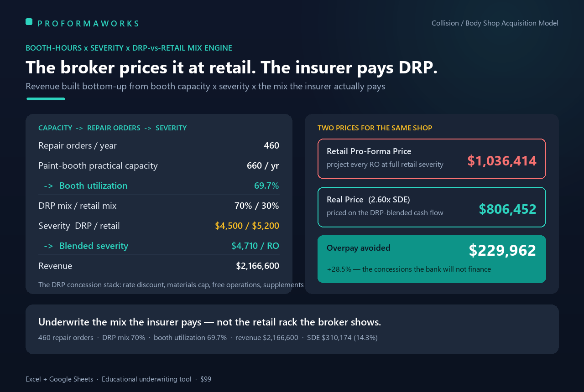Click the '$4,500 / $5,200' severity value
This screenshot has width=584, height=392.
247,226
